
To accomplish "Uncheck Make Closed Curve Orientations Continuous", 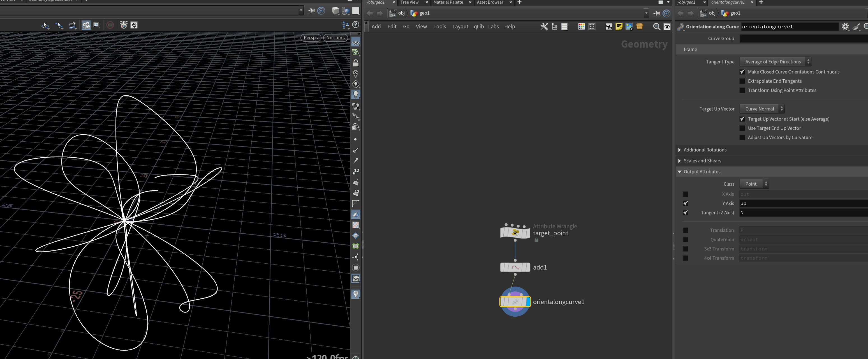I will click(x=742, y=72).
